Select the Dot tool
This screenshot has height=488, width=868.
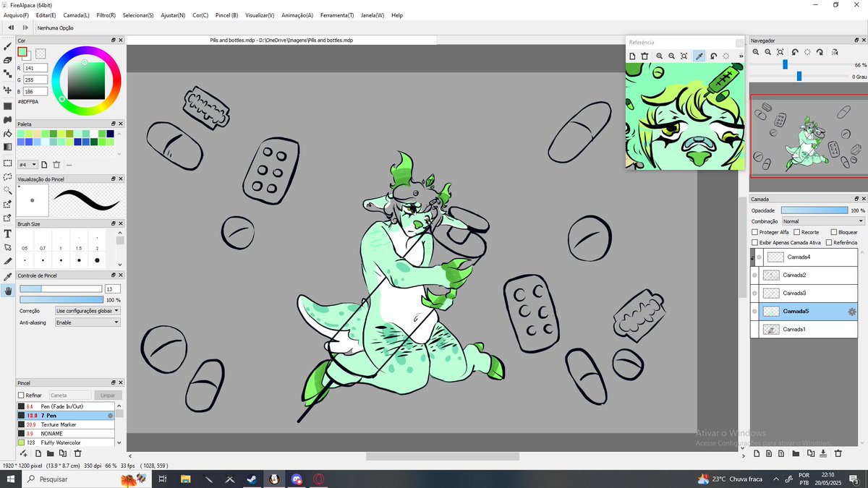click(7, 75)
